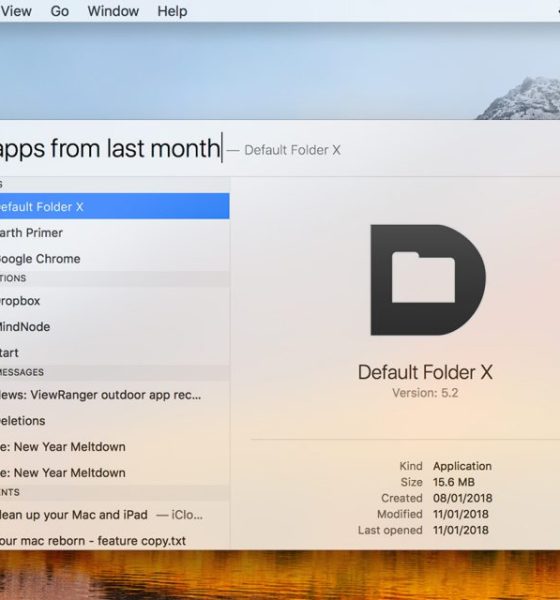This screenshot has width=560, height=600.
Task: Select the Start result
Action: pyautogui.click(x=114, y=352)
